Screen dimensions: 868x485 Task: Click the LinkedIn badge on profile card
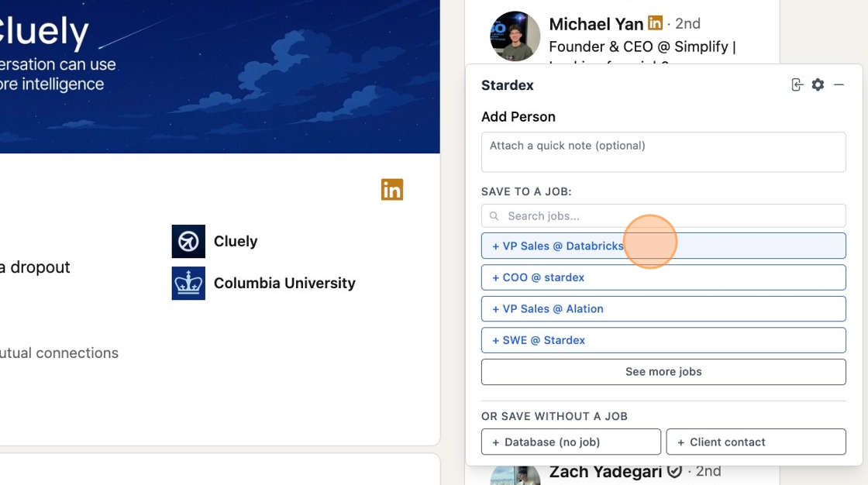(392, 190)
